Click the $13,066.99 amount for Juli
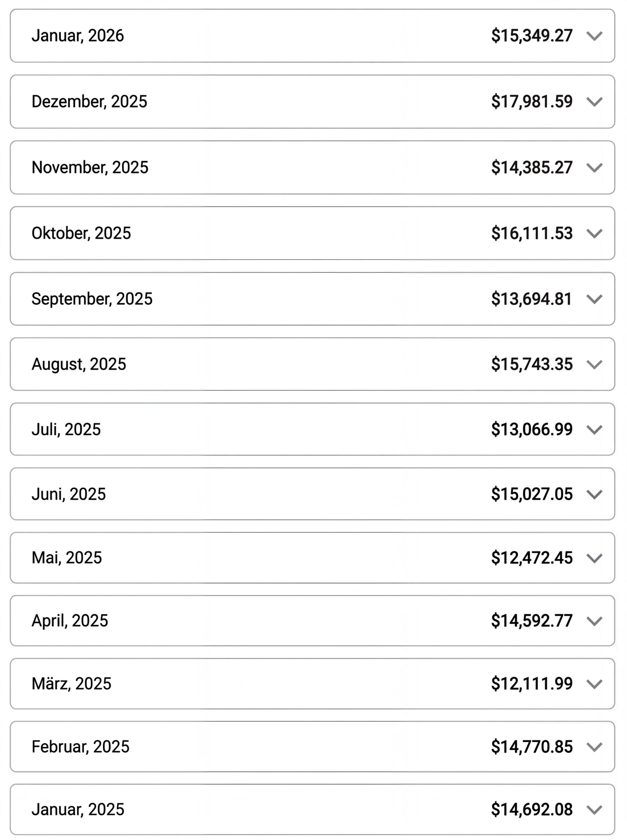The height and width of the screenshot is (840, 627). pos(531,429)
